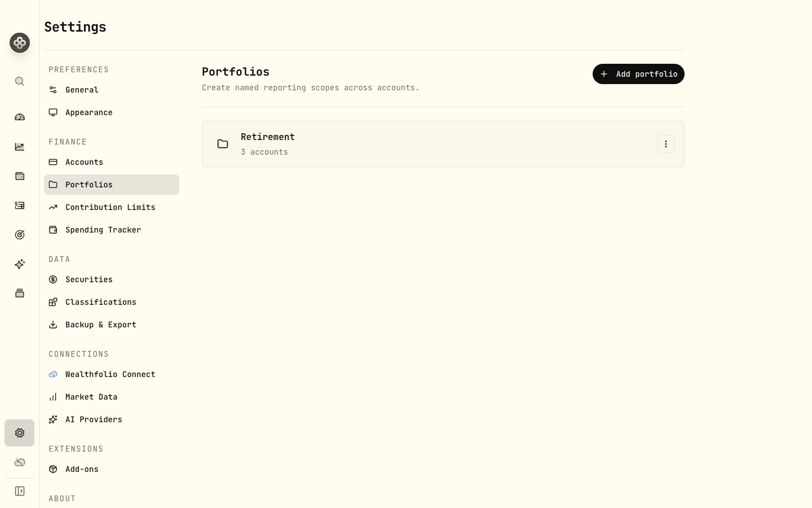Open Add-ons extensions settings
This screenshot has width=812, height=508.
[x=112, y=469]
